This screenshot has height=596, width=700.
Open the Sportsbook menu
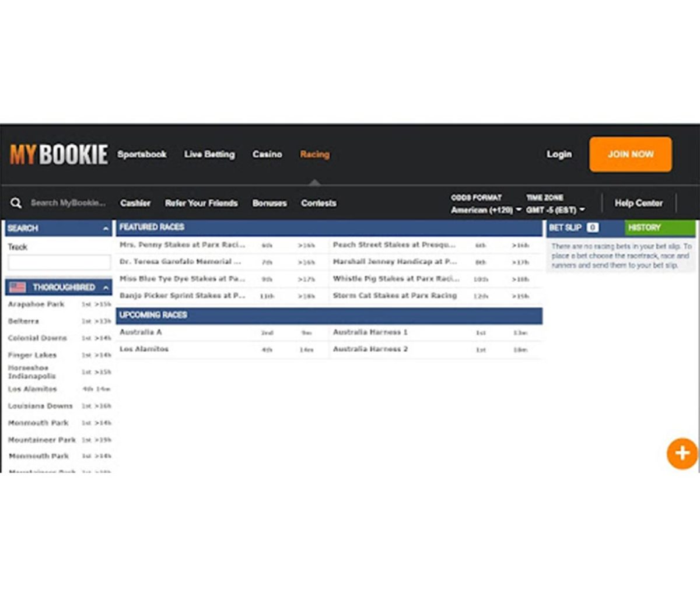click(x=142, y=154)
